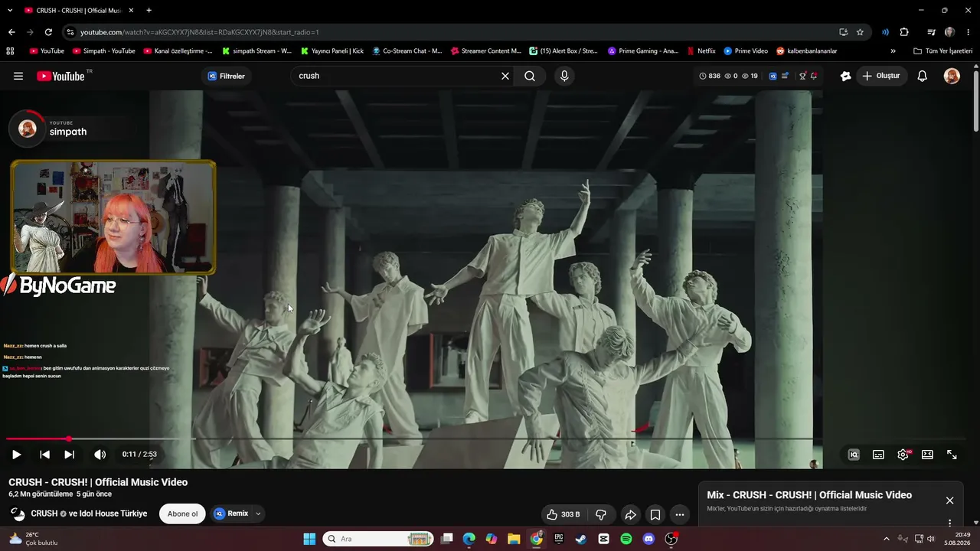Open the kalbenbanlananlar bookmark
The height and width of the screenshot is (551, 980).
pos(806,51)
